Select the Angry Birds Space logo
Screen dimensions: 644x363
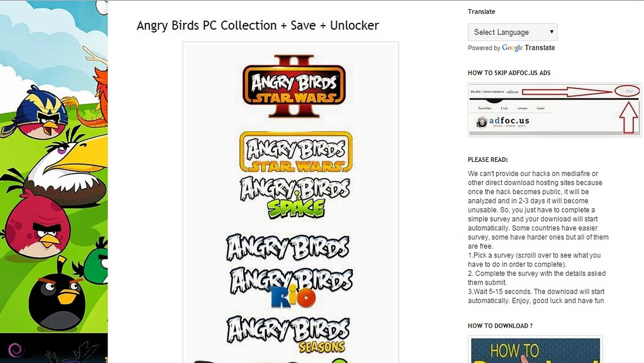point(295,197)
